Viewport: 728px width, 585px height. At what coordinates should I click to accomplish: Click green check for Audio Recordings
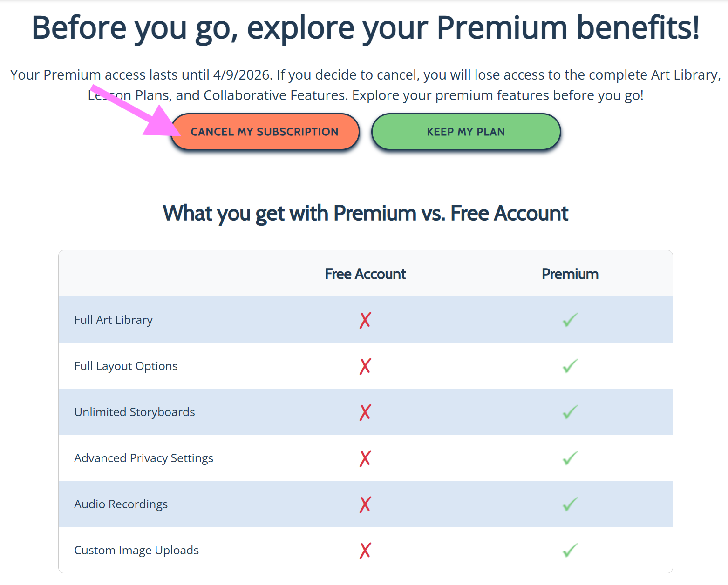click(x=570, y=504)
